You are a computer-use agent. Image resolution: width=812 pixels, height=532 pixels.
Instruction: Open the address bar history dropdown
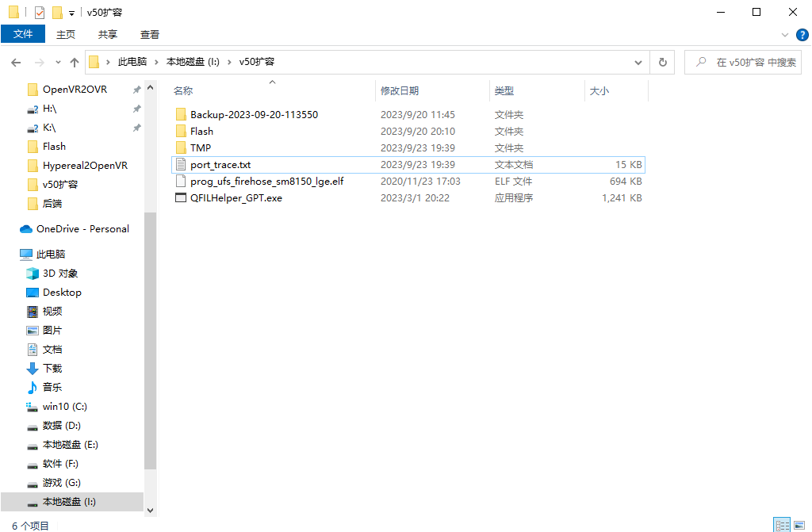[x=638, y=62]
